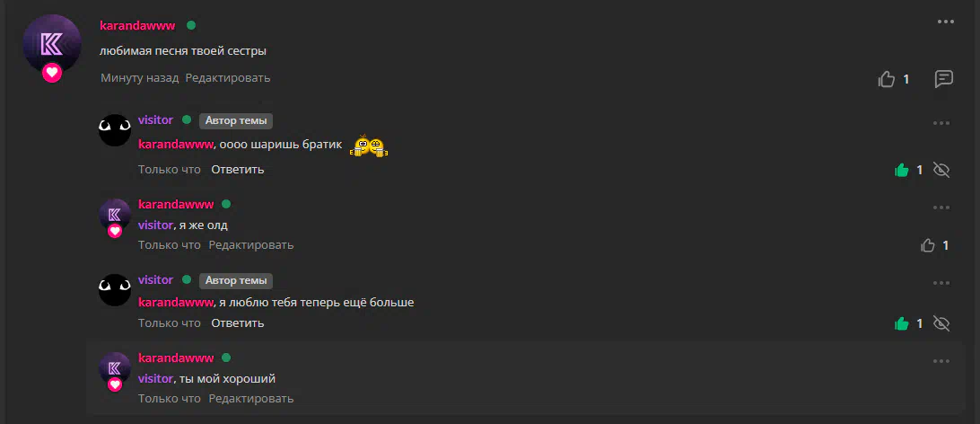The width and height of the screenshot is (980, 424).
Task: Click green thumbs-up on 'оооо шаришь братик' reply
Action: (x=901, y=170)
